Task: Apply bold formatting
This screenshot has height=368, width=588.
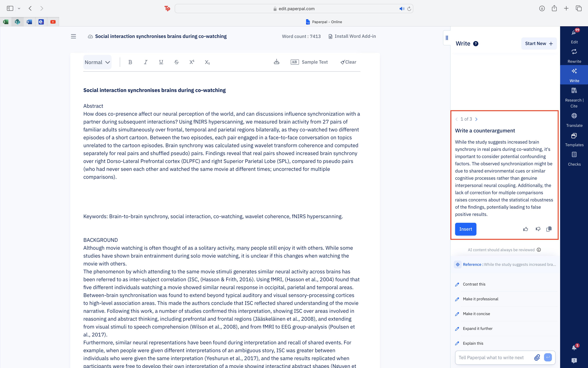Action: pyautogui.click(x=130, y=62)
